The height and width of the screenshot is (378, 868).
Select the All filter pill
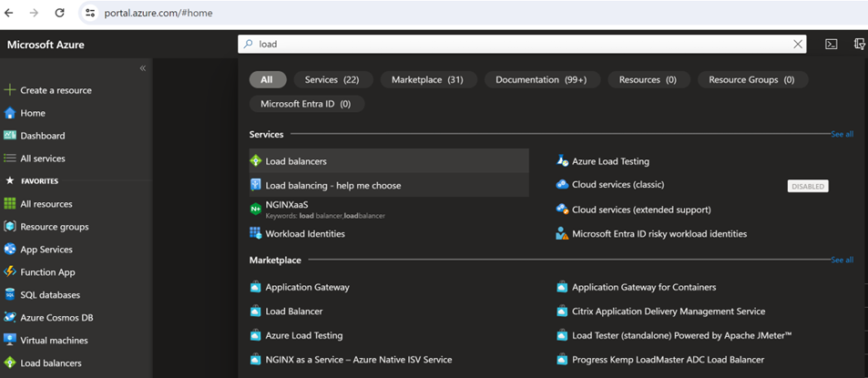coord(268,79)
